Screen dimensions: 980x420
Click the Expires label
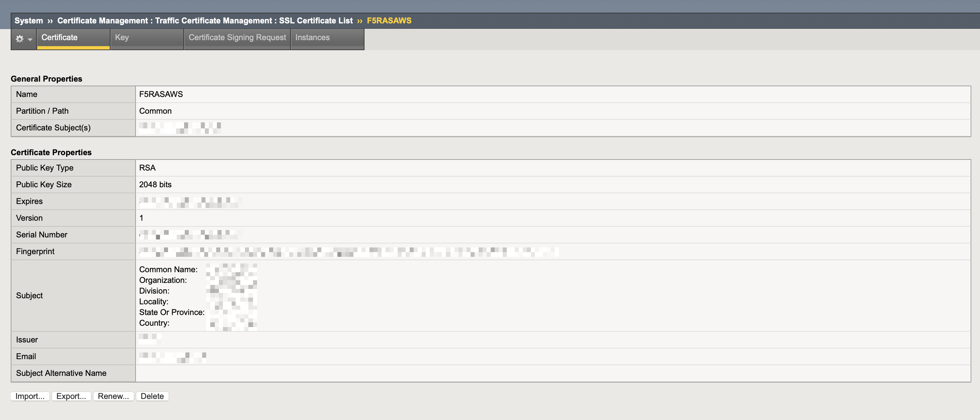click(29, 201)
